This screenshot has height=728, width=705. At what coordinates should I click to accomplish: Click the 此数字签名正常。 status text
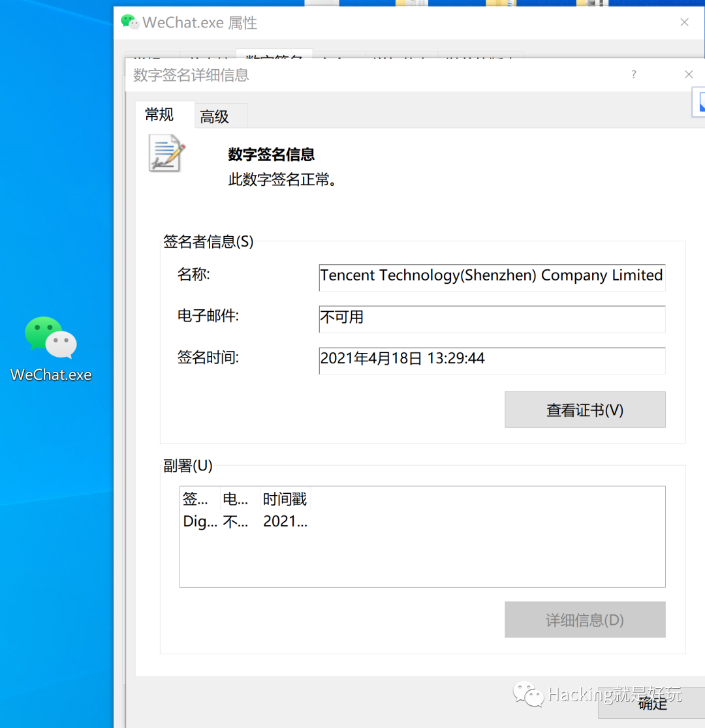[282, 179]
